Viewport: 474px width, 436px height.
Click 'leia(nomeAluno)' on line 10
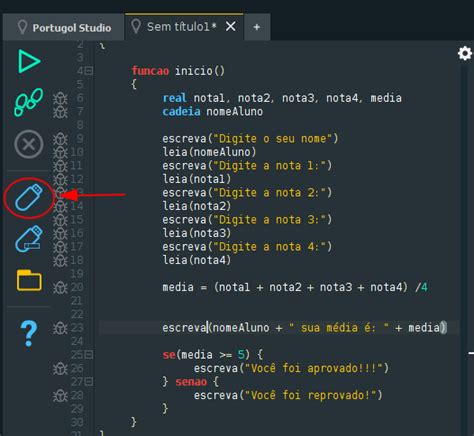[x=209, y=152]
